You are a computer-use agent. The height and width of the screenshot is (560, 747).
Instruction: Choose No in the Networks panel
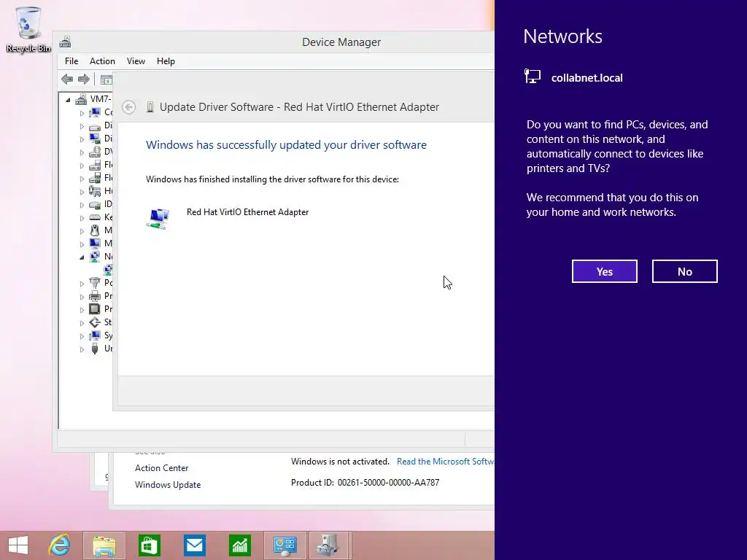pyautogui.click(x=684, y=271)
